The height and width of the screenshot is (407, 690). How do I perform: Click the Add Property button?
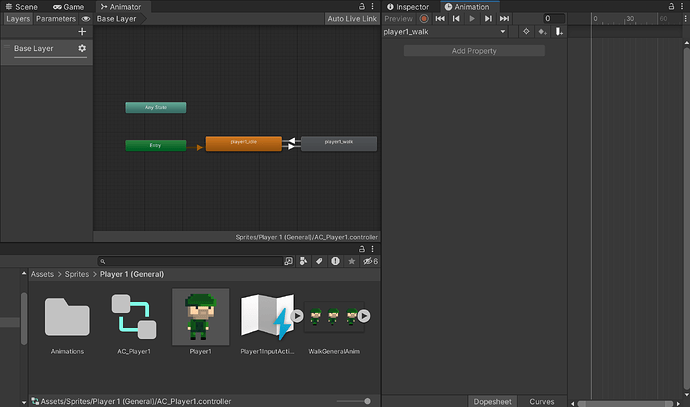(474, 50)
